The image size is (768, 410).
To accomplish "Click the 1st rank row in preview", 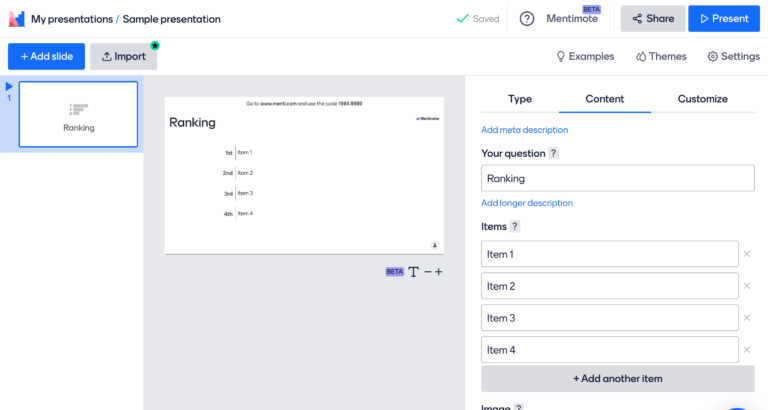I will coord(239,152).
